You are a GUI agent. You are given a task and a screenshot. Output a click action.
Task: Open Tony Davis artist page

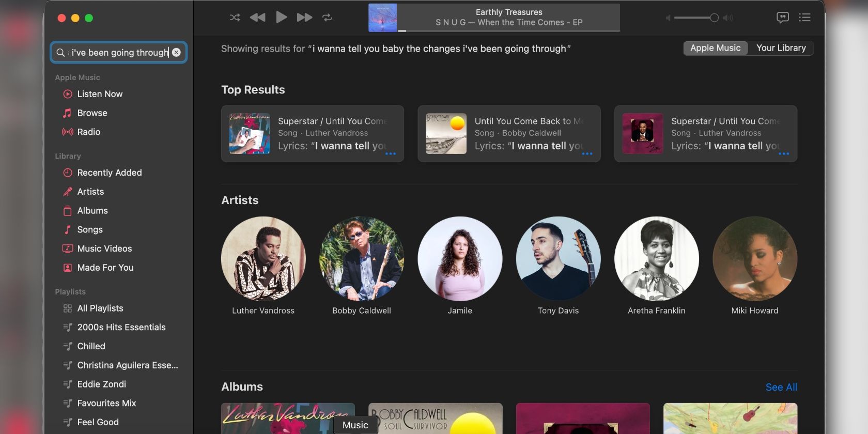pyautogui.click(x=558, y=258)
